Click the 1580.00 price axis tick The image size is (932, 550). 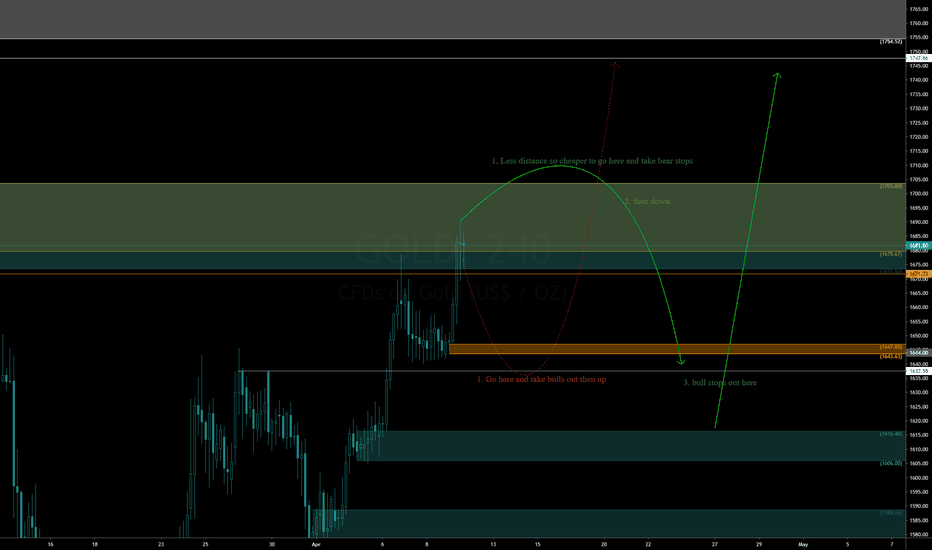(x=920, y=535)
